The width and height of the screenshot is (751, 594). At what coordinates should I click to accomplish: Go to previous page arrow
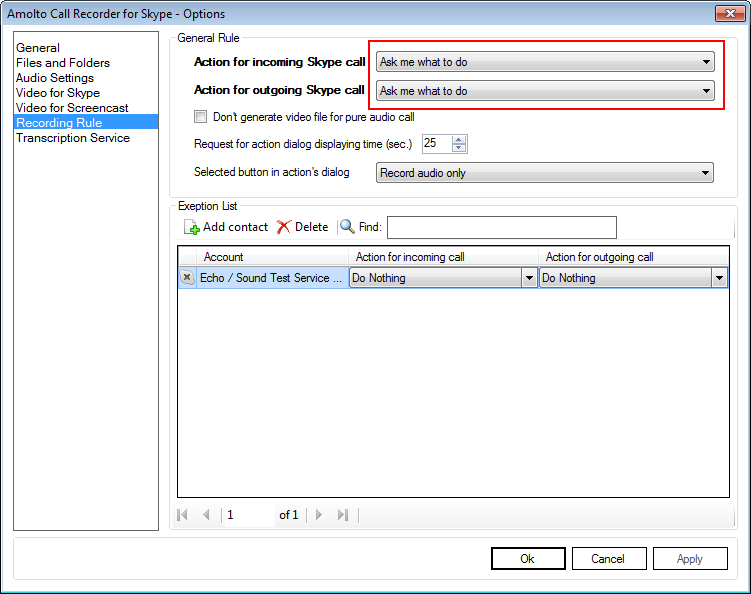[x=206, y=515]
